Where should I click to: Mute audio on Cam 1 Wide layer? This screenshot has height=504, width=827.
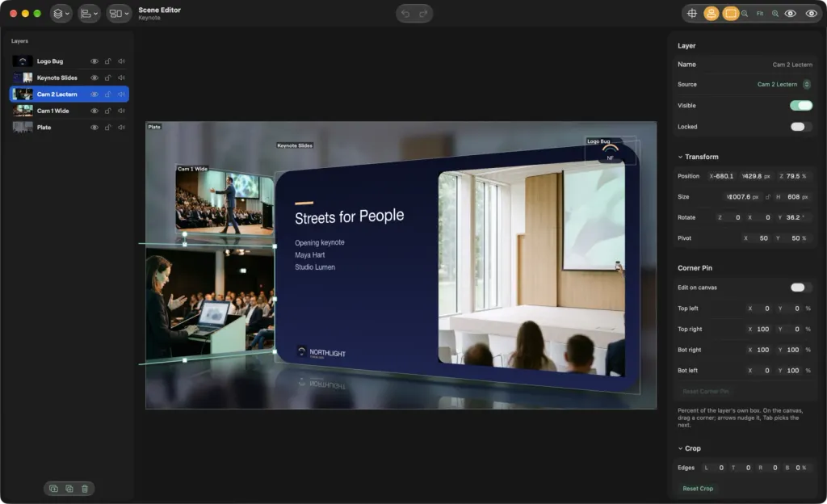[x=121, y=111]
